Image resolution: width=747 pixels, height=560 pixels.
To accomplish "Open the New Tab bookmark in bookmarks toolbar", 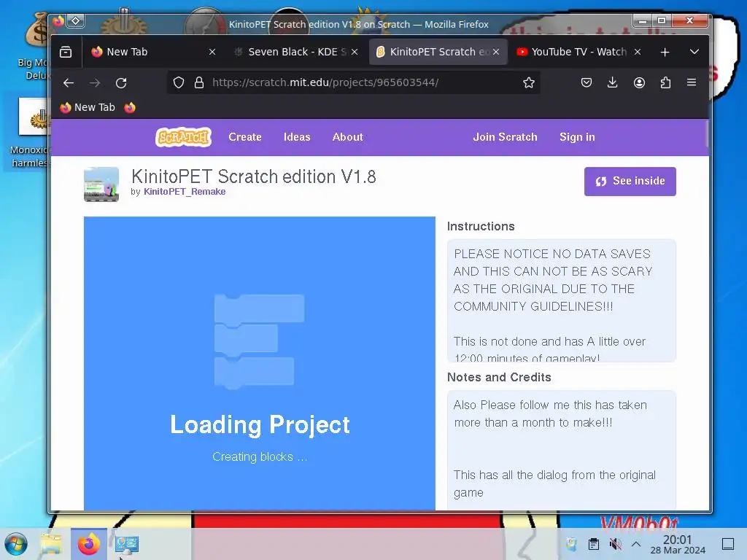I will [x=88, y=108].
